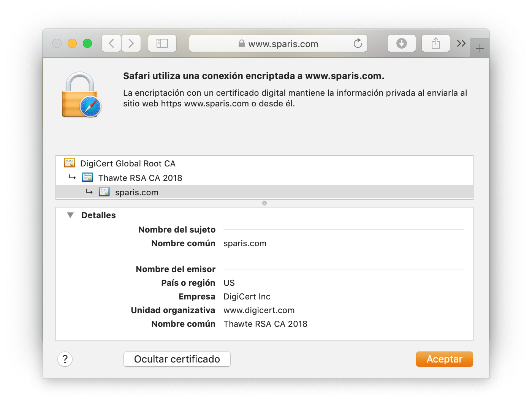Click the 'Safari utiliza una conexión encriptada' heading
Screen dimensions: 532x399
coord(254,76)
